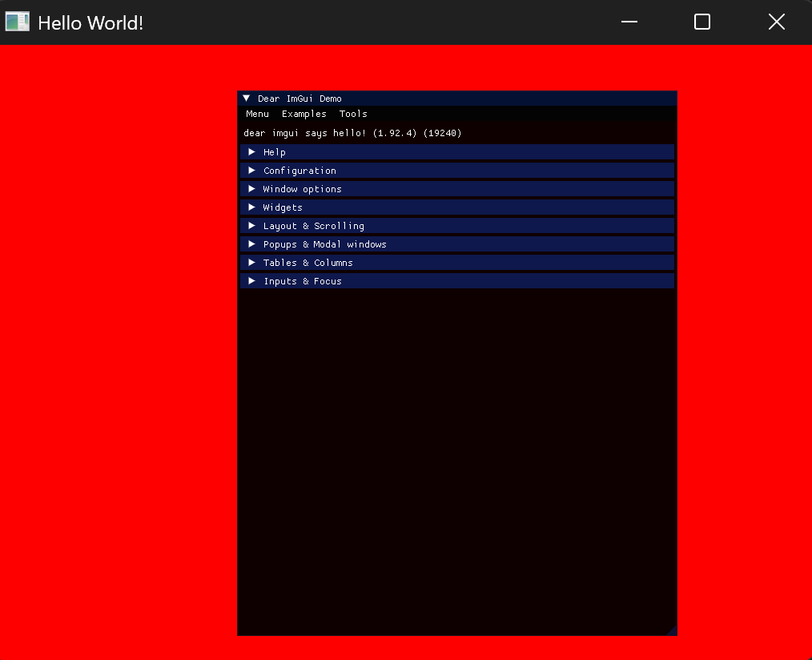
Task: Click the Dear ImGui Demo title text
Action: click(299, 99)
